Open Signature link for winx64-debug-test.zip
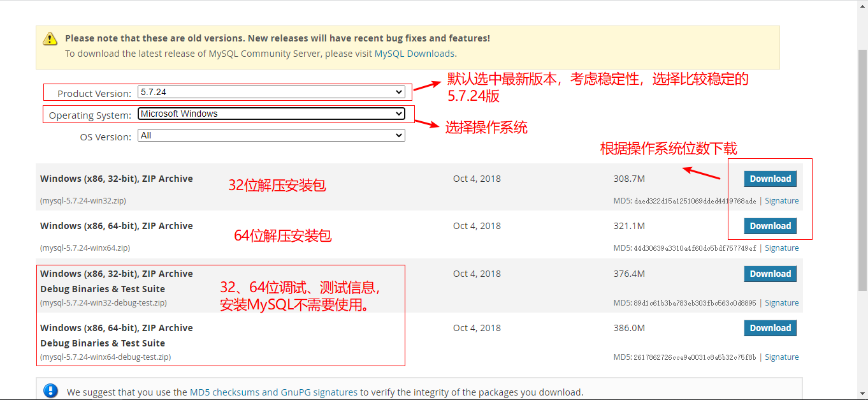The width and height of the screenshot is (868, 400). pyautogui.click(x=781, y=357)
